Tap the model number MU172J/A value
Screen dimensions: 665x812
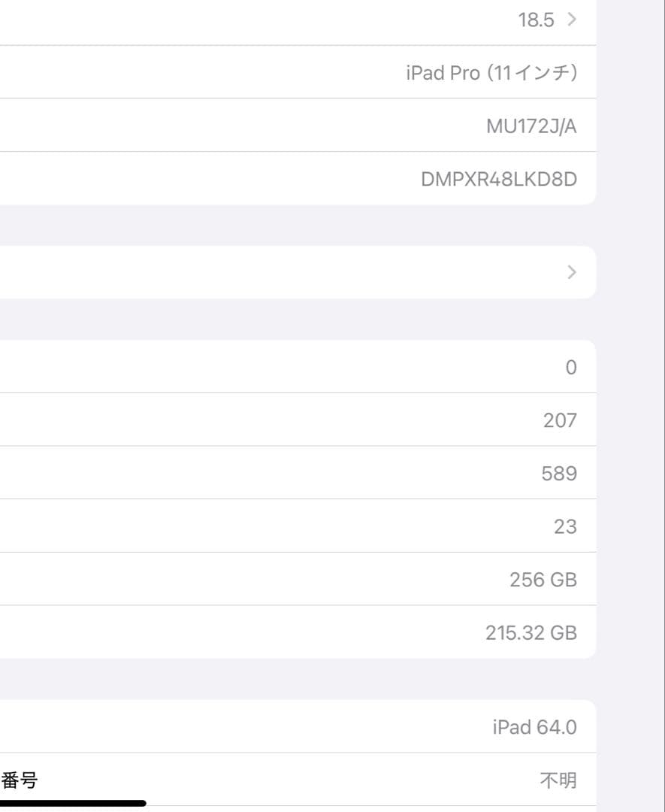tap(531, 125)
